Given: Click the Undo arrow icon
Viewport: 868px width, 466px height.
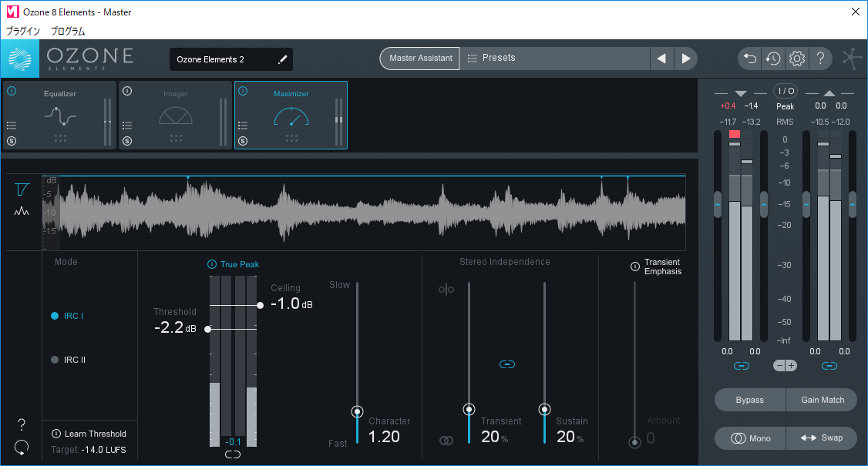Looking at the screenshot, I should point(750,58).
